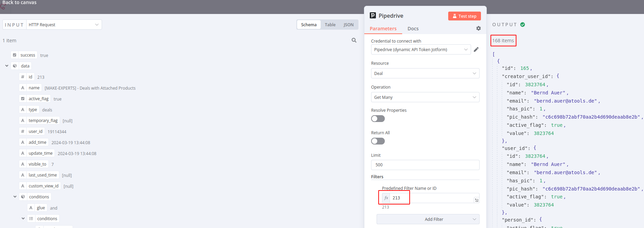This screenshot has height=228, width=644.
Task: Click the output JSON id value 165
Action: point(525,68)
